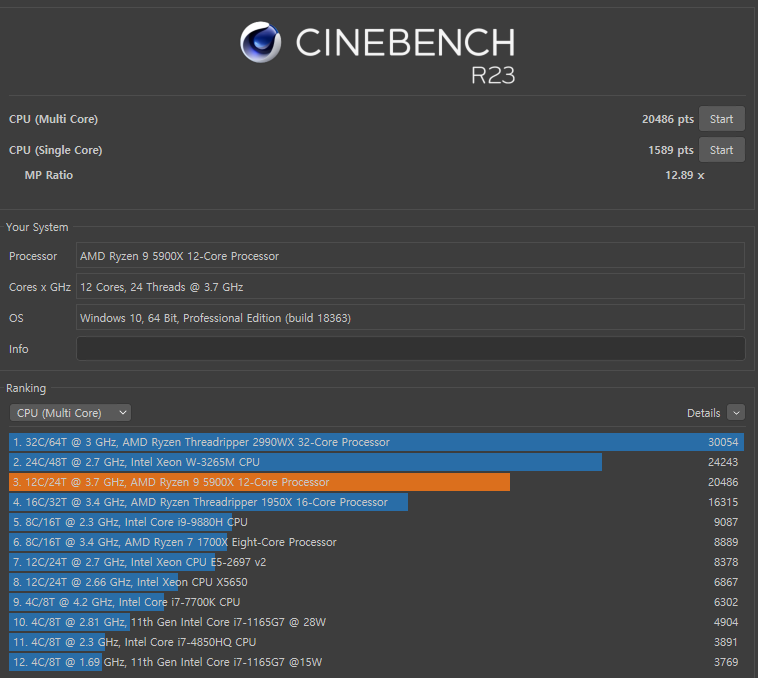Viewport: 758px width, 678px height.
Task: Click the Cores x GHz value field
Action: [x=410, y=287]
